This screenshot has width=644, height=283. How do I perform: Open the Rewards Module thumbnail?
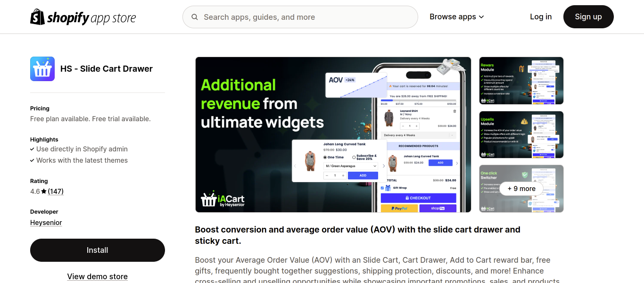(x=521, y=81)
